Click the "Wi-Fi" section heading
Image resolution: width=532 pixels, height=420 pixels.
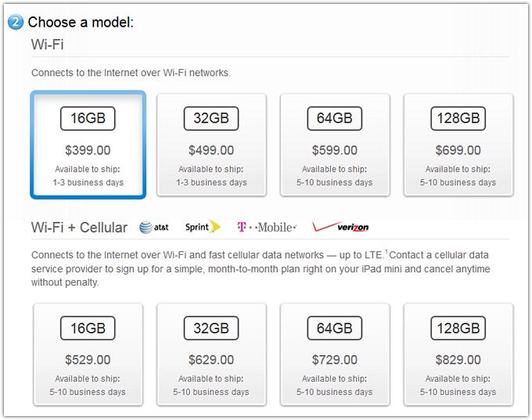pyautogui.click(x=48, y=45)
